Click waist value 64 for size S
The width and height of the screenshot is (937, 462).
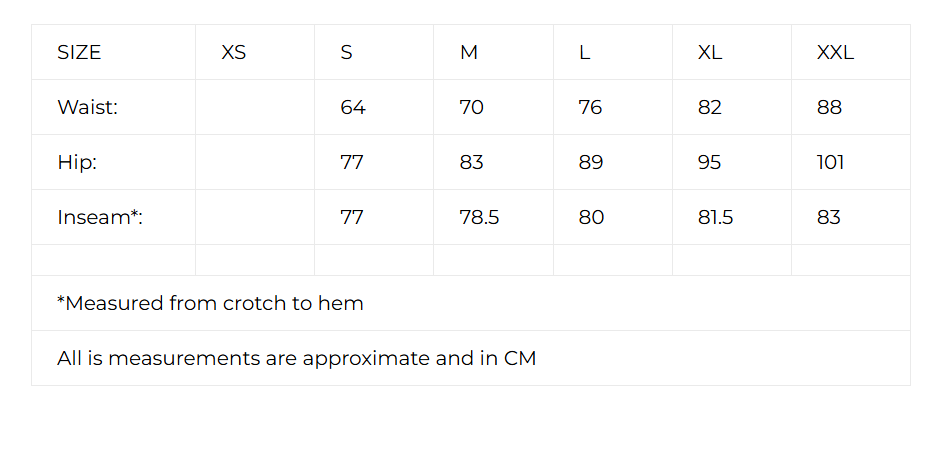click(x=353, y=107)
